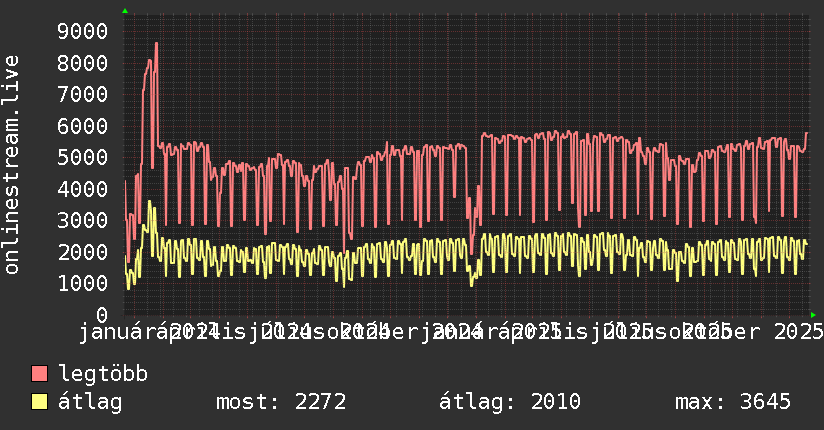Click the 9000 y-axis label
This screenshot has width=824, height=430.
pyautogui.click(x=83, y=32)
